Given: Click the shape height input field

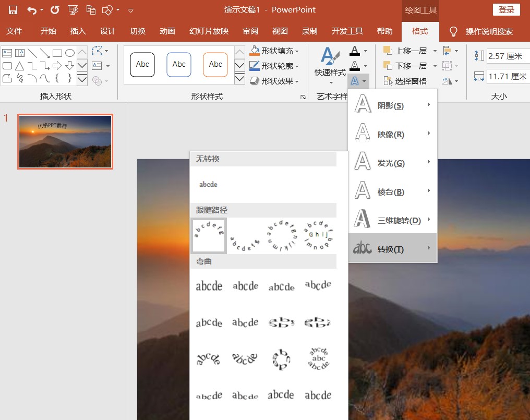Looking at the screenshot, I should point(507,56).
